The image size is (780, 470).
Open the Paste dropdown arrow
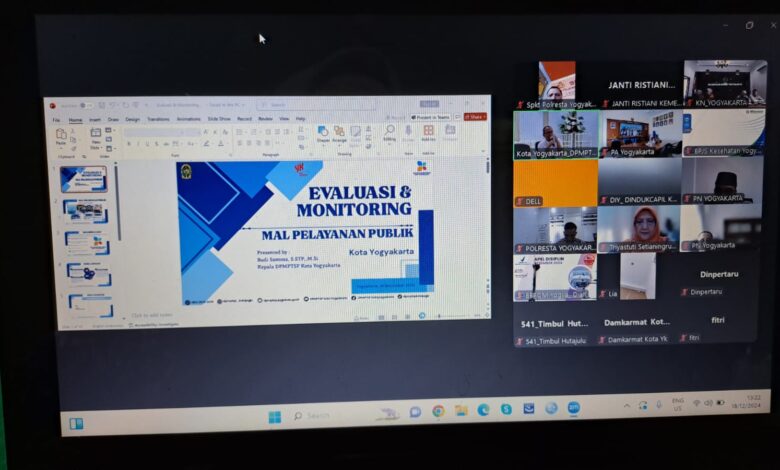pos(61,148)
